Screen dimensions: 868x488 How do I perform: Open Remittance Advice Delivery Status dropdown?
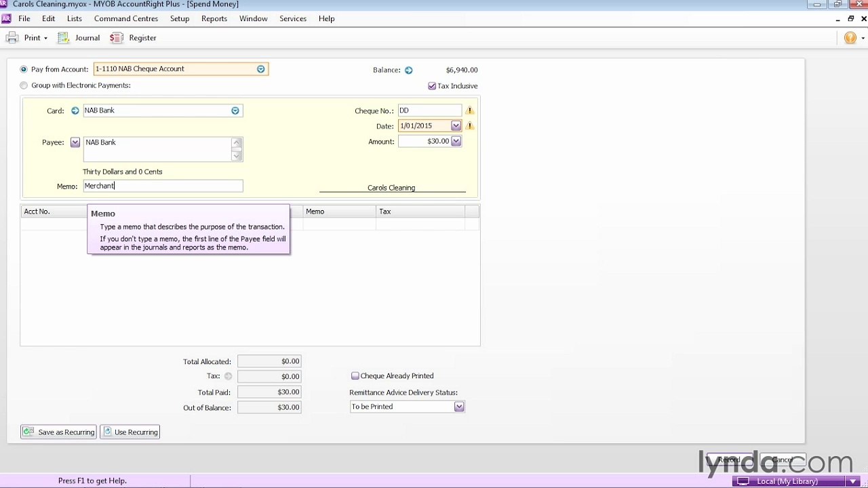(459, 407)
